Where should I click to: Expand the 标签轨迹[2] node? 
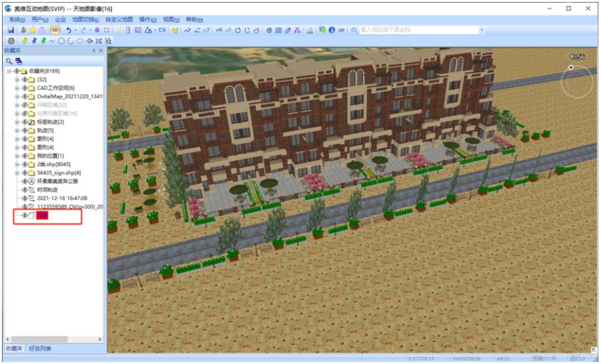click(x=17, y=122)
